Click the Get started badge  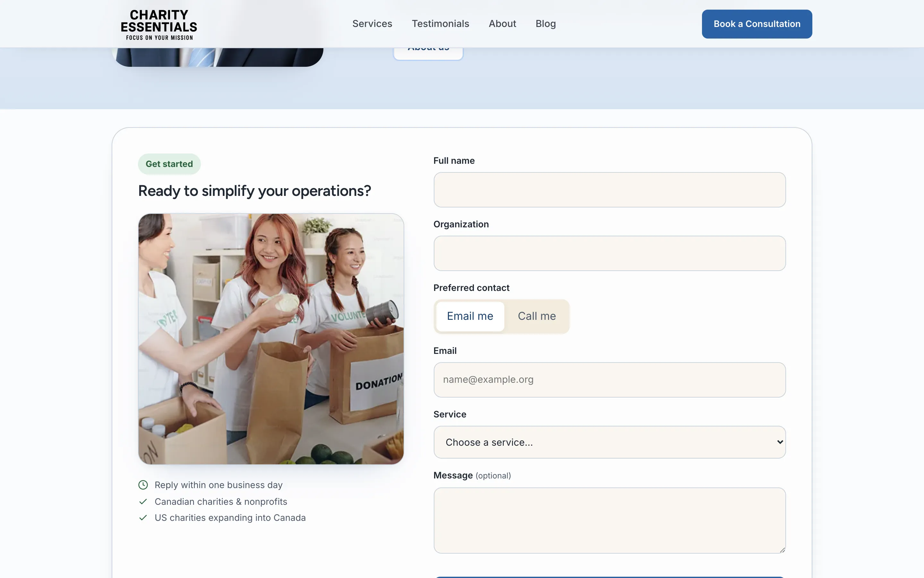(169, 164)
